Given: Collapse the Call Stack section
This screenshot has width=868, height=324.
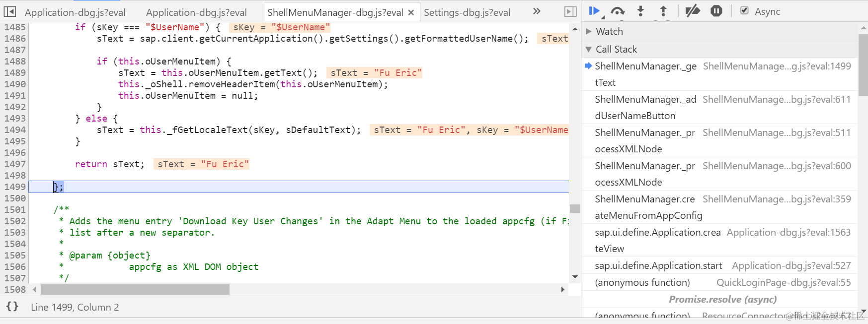Looking at the screenshot, I should pos(589,49).
